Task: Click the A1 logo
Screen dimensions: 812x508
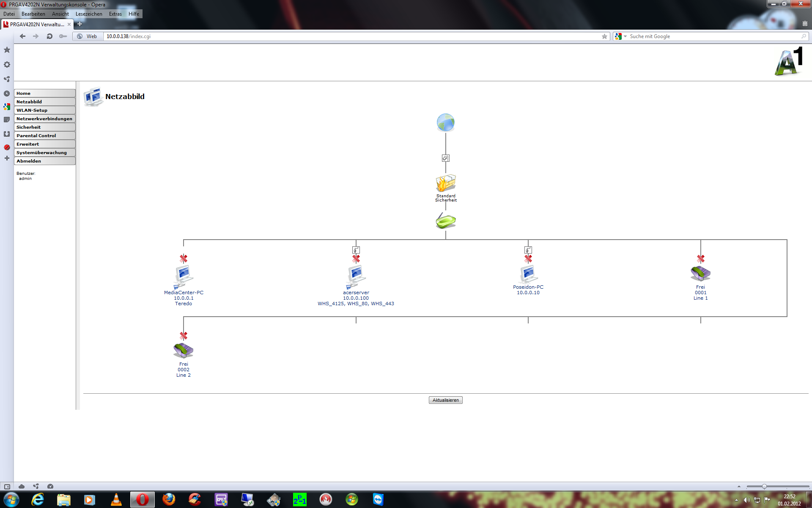Action: [x=789, y=62]
